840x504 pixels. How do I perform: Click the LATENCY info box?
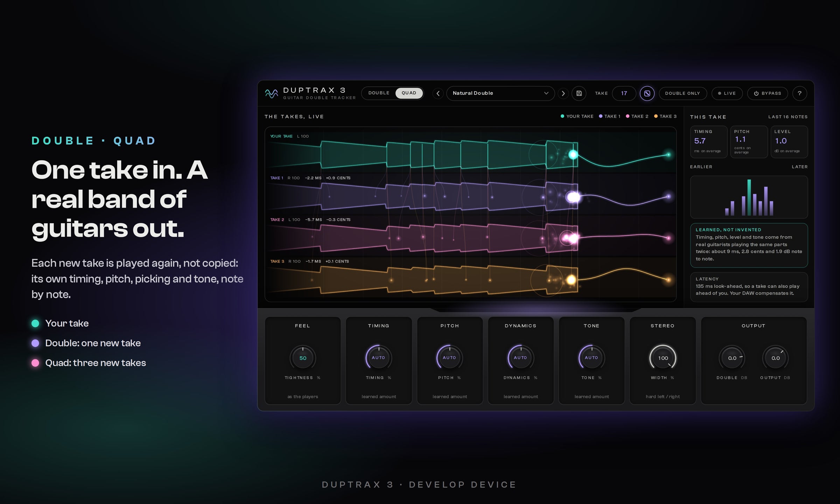tap(749, 287)
